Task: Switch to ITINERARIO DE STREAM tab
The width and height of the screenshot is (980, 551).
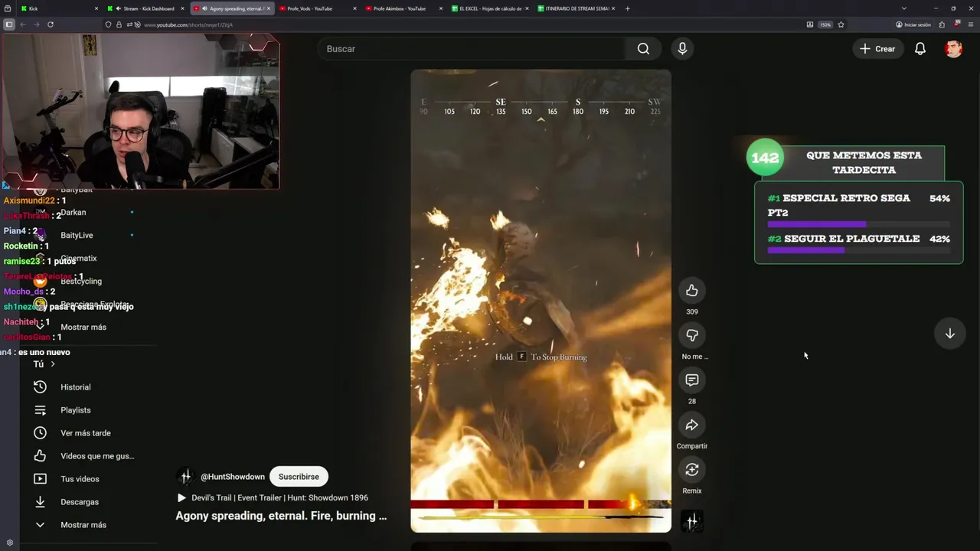Action: click(577, 8)
